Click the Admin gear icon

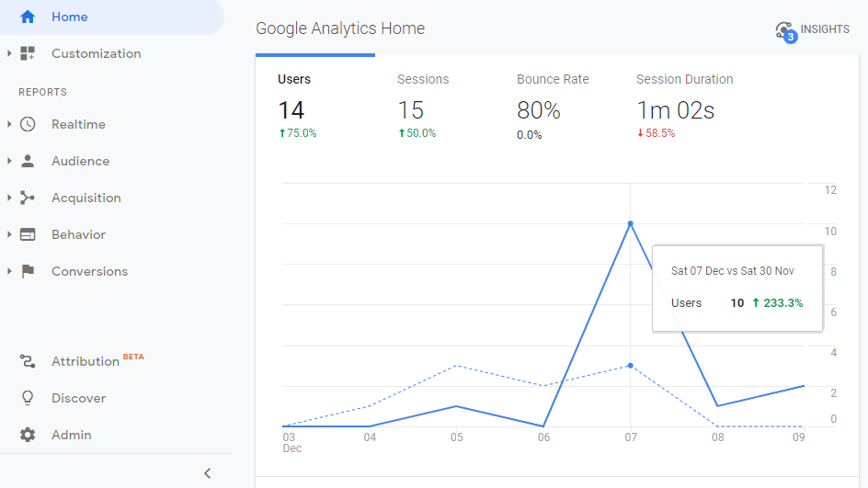(28, 435)
